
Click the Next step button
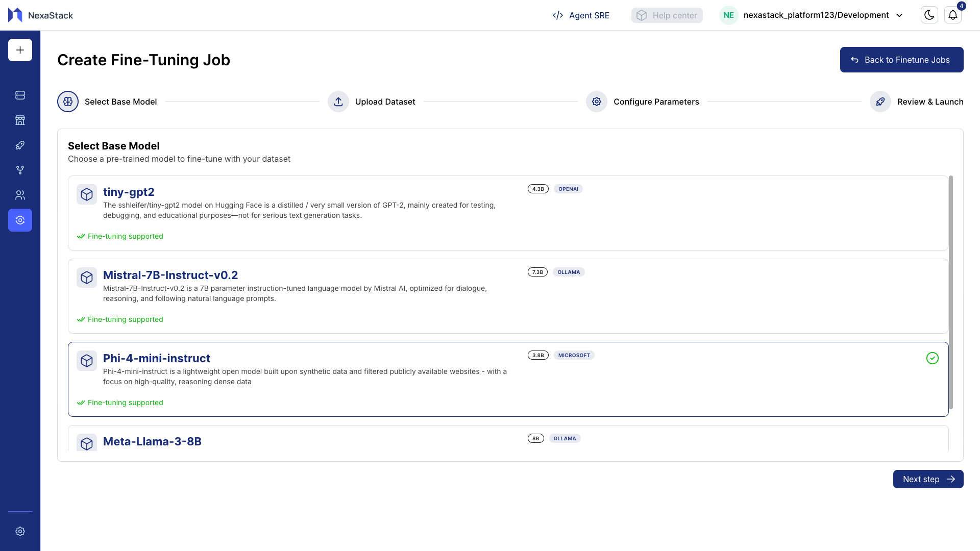928,479
